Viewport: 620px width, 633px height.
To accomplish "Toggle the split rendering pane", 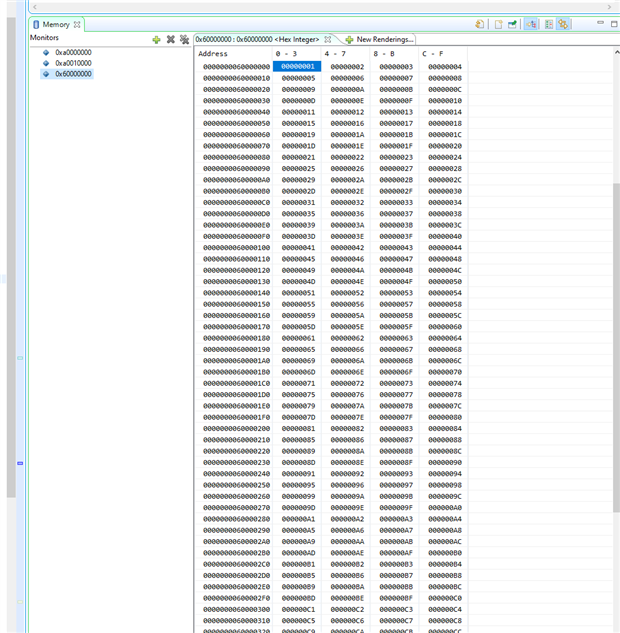I will pos(548,24).
